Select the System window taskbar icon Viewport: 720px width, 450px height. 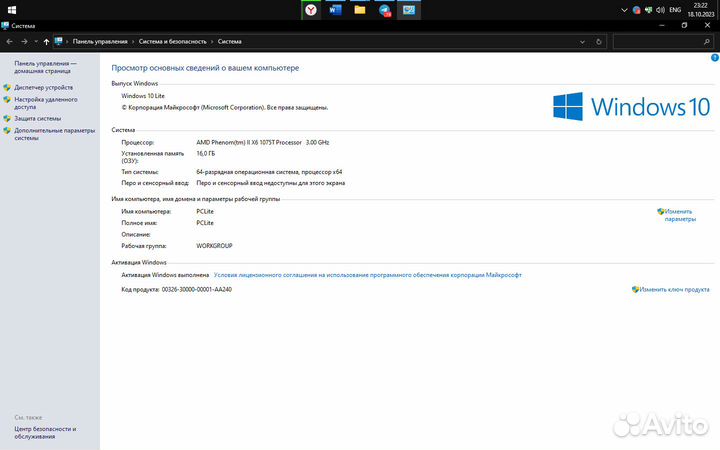pyautogui.click(x=409, y=10)
